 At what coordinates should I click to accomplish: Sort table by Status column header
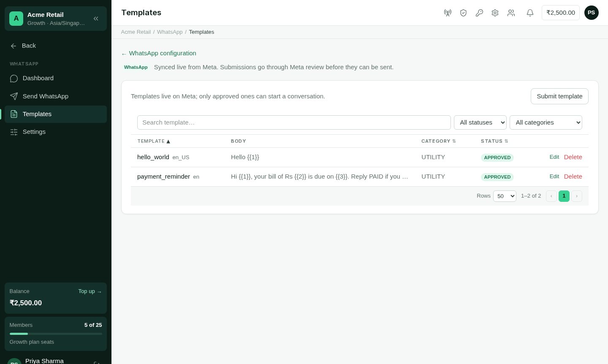point(494,141)
